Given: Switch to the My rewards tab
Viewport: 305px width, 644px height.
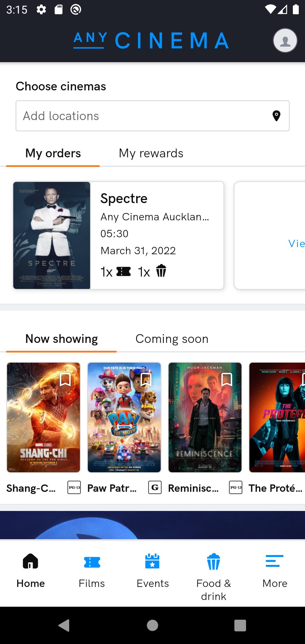Looking at the screenshot, I should (151, 153).
